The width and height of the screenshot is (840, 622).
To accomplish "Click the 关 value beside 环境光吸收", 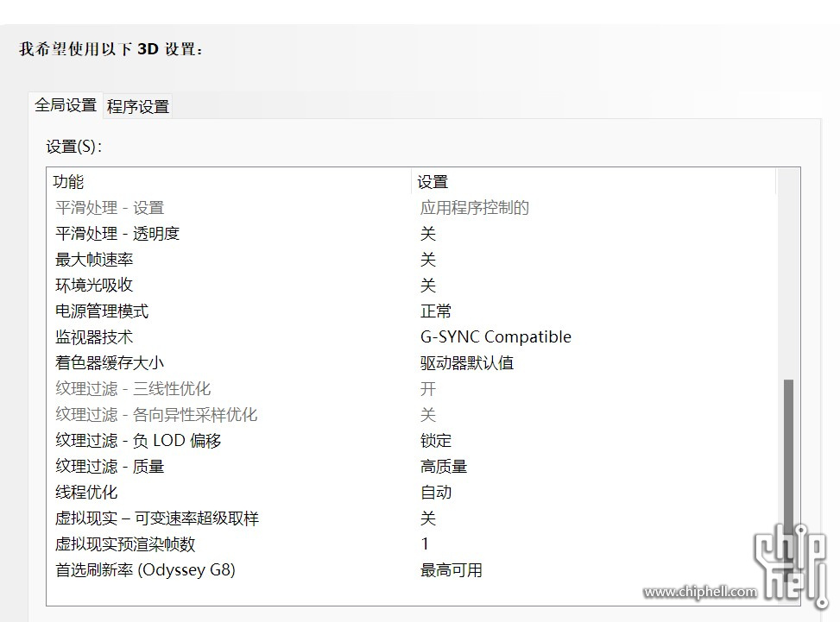I will [x=427, y=286].
